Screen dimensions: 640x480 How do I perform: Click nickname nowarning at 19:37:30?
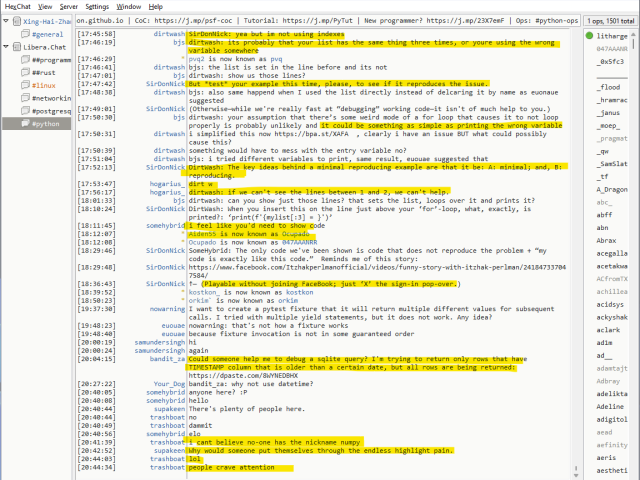tap(167, 309)
